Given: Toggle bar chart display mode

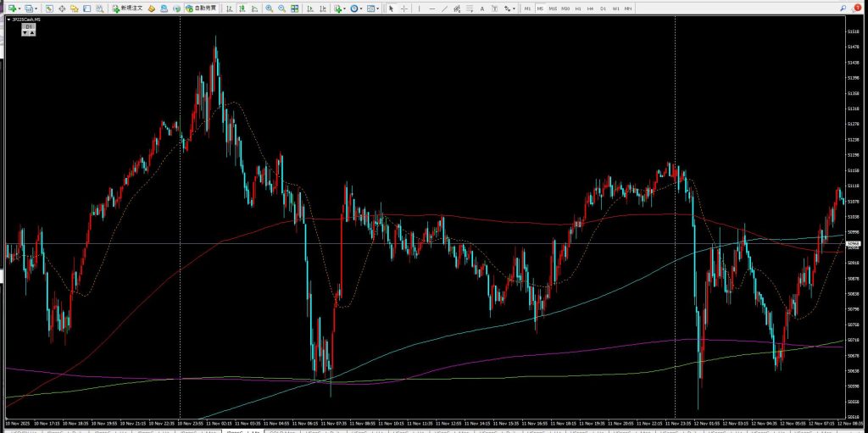Looking at the screenshot, I should [229, 8].
